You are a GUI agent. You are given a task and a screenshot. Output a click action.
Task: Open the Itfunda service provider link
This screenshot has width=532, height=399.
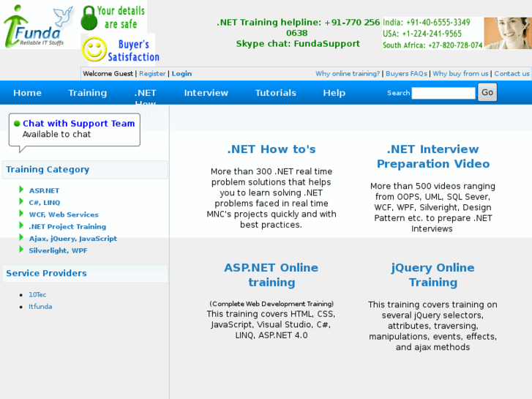40,307
